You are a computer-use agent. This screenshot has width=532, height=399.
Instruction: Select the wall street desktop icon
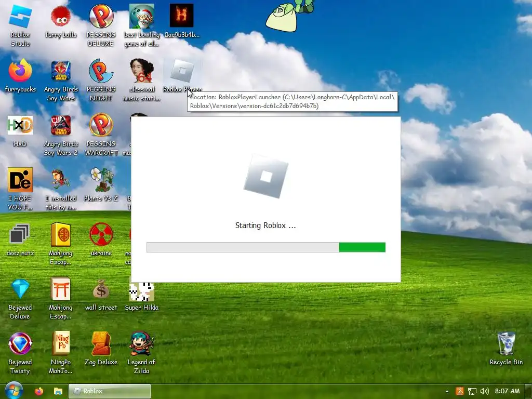pyautogui.click(x=101, y=295)
